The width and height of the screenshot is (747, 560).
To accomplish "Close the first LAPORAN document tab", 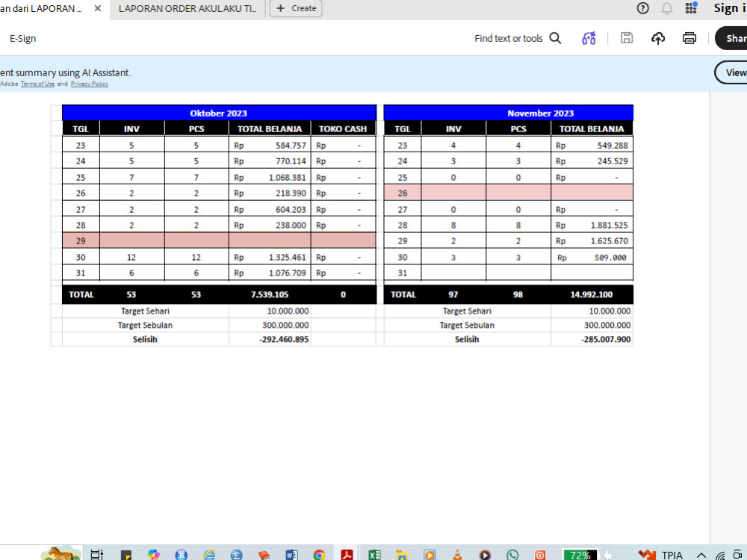I will [98, 8].
